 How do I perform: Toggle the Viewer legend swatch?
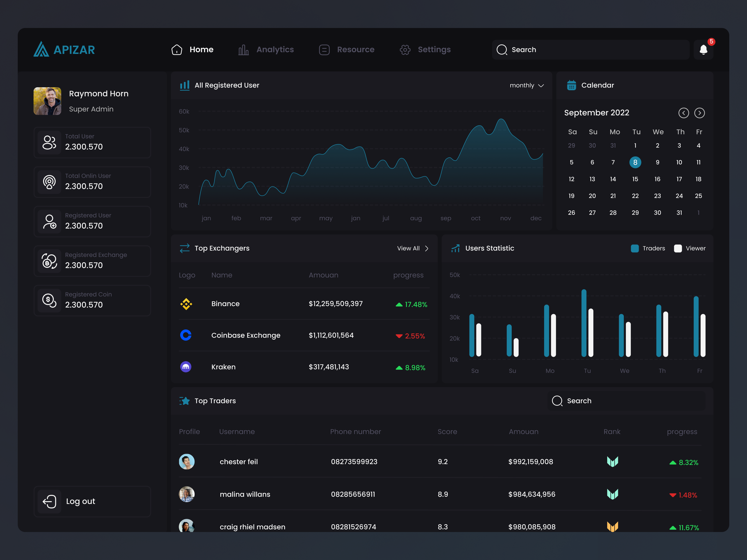pos(678,248)
